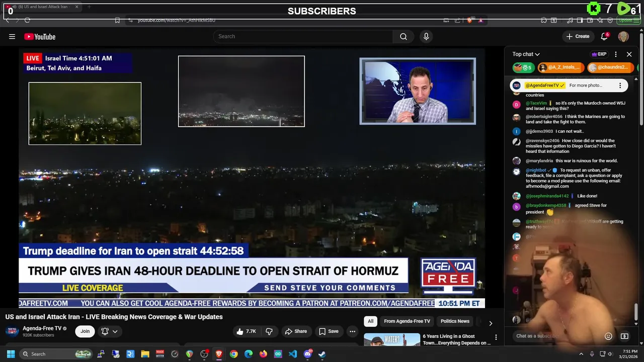Open the 6 Years Living in a Ghost Town thumbnail
Viewport: 644px width, 362px height.
click(x=392, y=340)
